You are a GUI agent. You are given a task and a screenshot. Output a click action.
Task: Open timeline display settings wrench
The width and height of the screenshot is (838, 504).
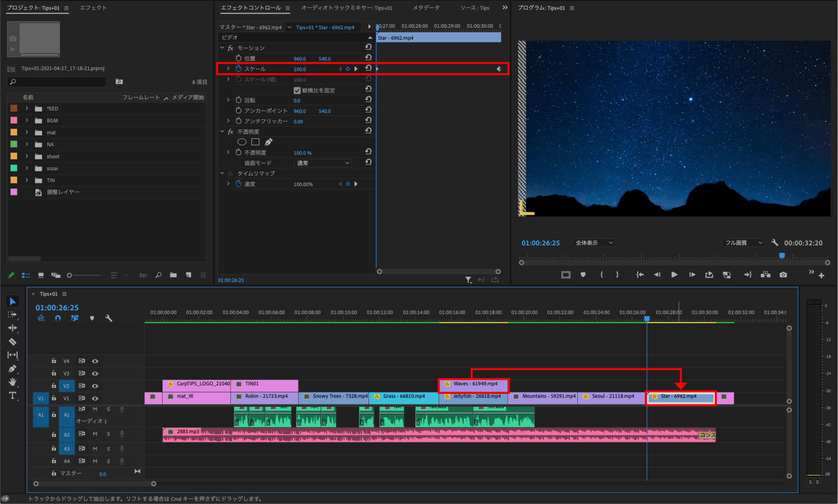coord(109,318)
